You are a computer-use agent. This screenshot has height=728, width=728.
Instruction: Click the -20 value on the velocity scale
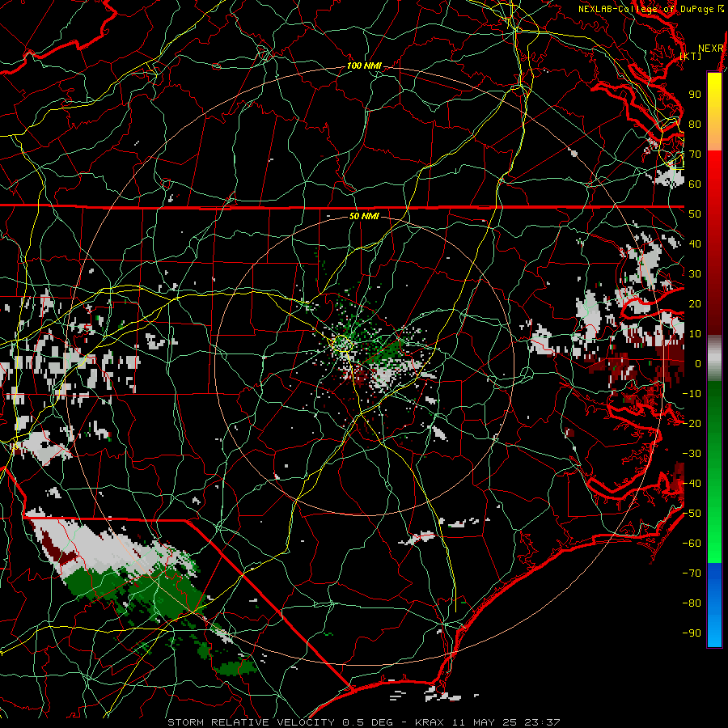pos(692,424)
